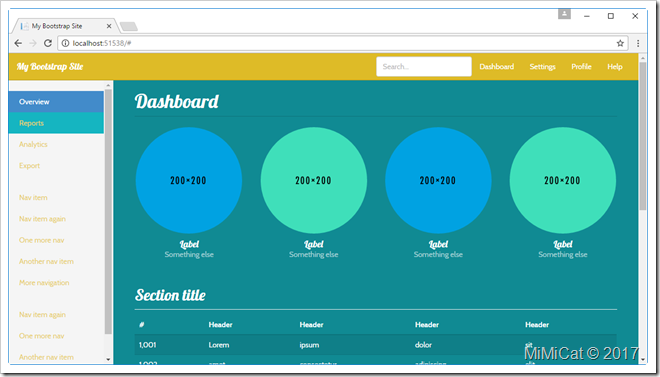Click the dolor table cell
The height and width of the screenshot is (377, 660).
click(423, 345)
